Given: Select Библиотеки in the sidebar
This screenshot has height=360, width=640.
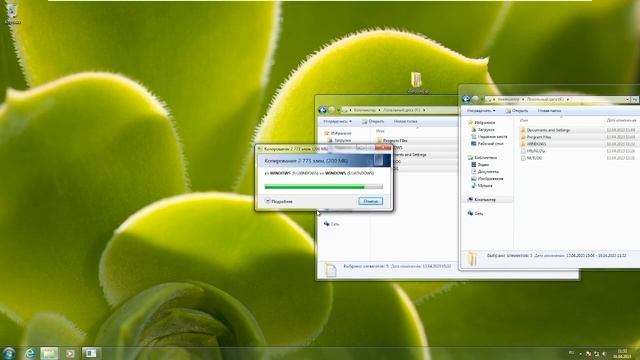Looking at the screenshot, I should (482, 158).
